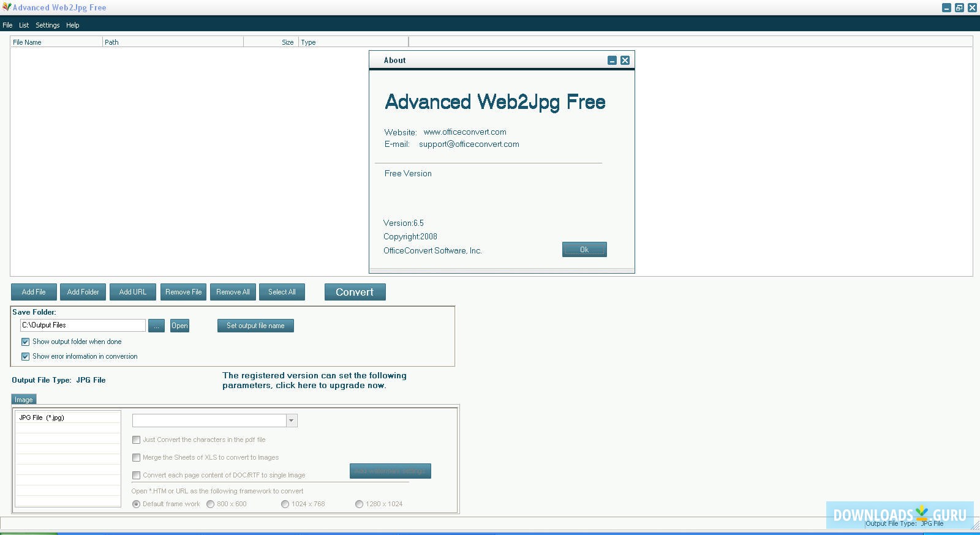Click the Free Version label
Viewport: 980px width, 535px height.
[408, 173]
